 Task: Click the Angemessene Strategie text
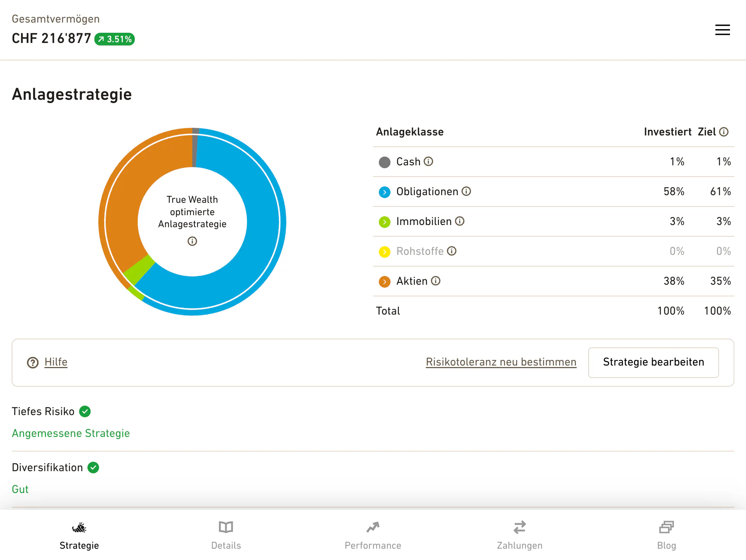coord(71,433)
